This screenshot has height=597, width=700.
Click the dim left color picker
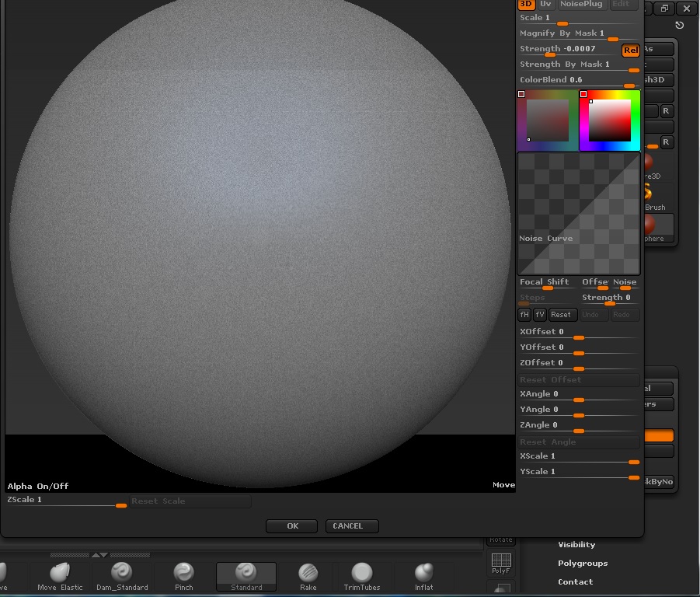[x=547, y=120]
